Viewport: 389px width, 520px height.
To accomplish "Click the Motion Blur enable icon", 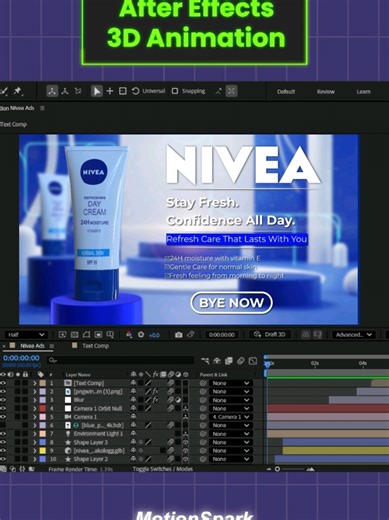I will pos(241,361).
